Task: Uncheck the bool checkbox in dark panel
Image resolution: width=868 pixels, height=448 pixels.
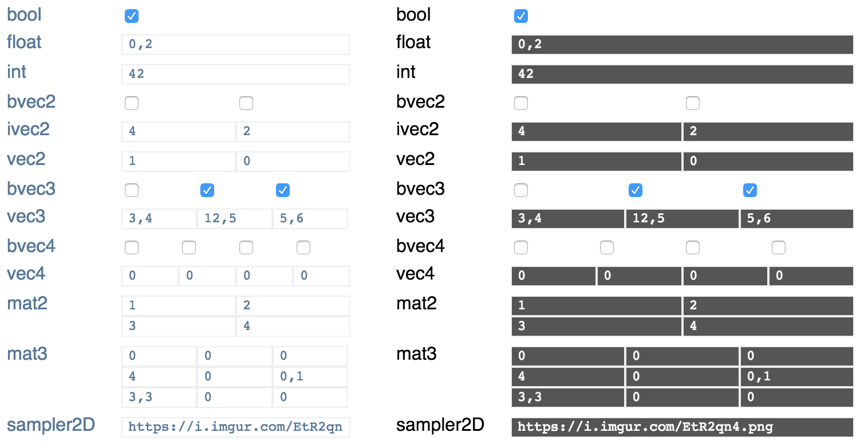Action: 521,16
